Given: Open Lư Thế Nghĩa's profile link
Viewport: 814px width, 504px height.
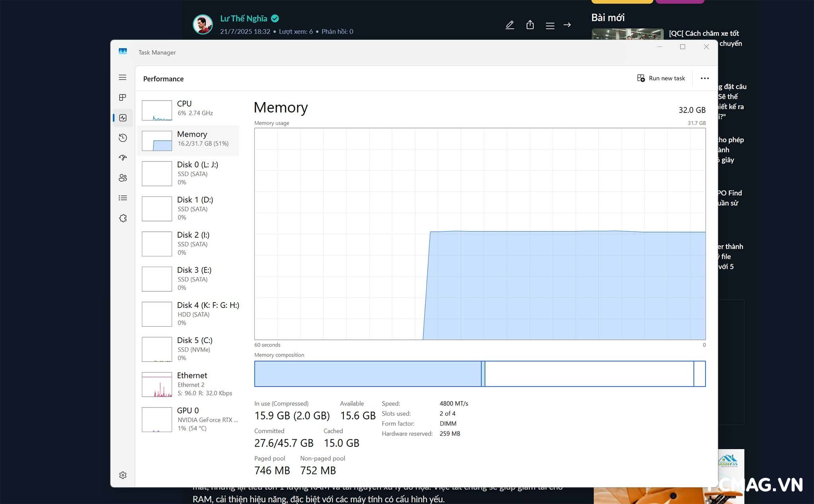Looking at the screenshot, I should click(x=244, y=18).
